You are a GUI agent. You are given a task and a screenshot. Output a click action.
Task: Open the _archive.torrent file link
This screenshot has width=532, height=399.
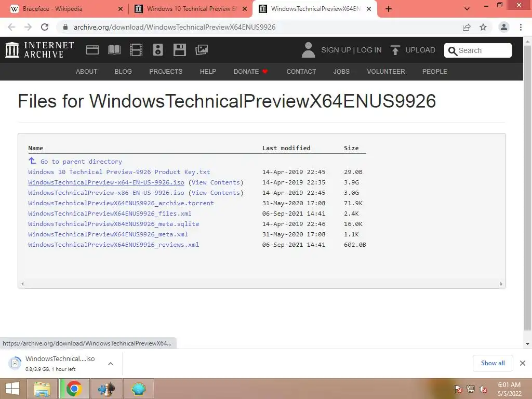[x=121, y=203]
